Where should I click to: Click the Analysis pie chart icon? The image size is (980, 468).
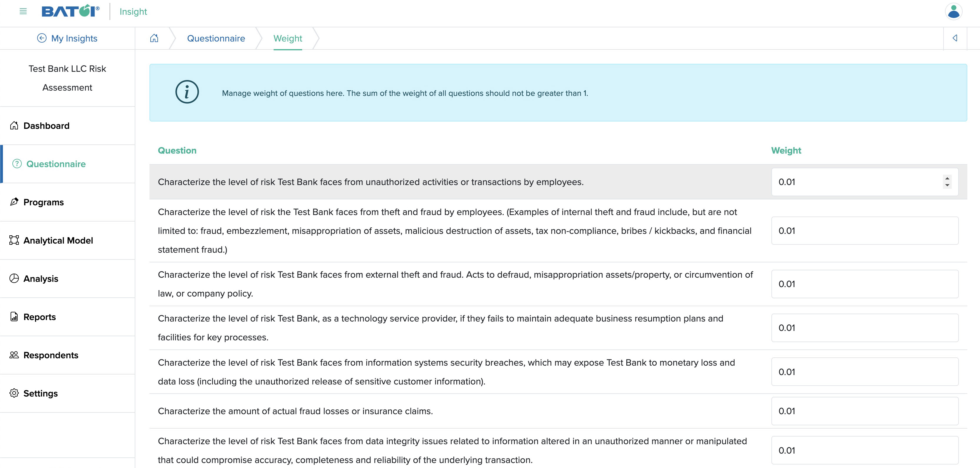(x=14, y=279)
